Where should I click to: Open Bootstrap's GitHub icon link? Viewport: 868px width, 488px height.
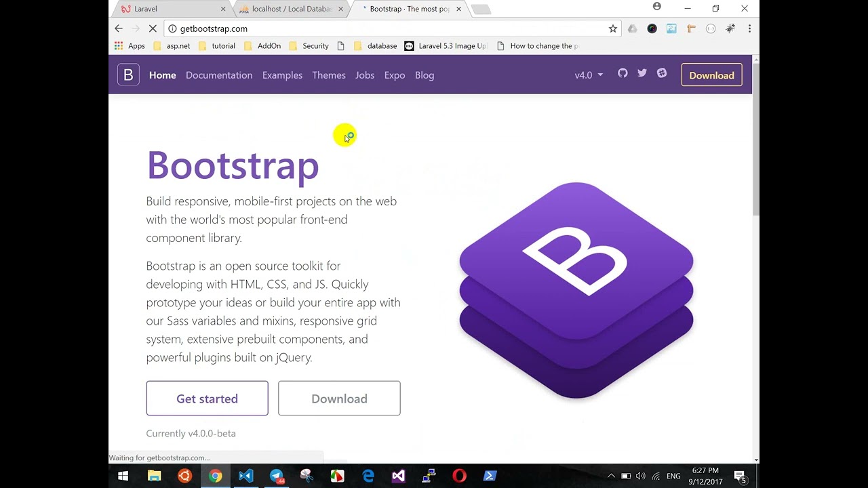(623, 73)
